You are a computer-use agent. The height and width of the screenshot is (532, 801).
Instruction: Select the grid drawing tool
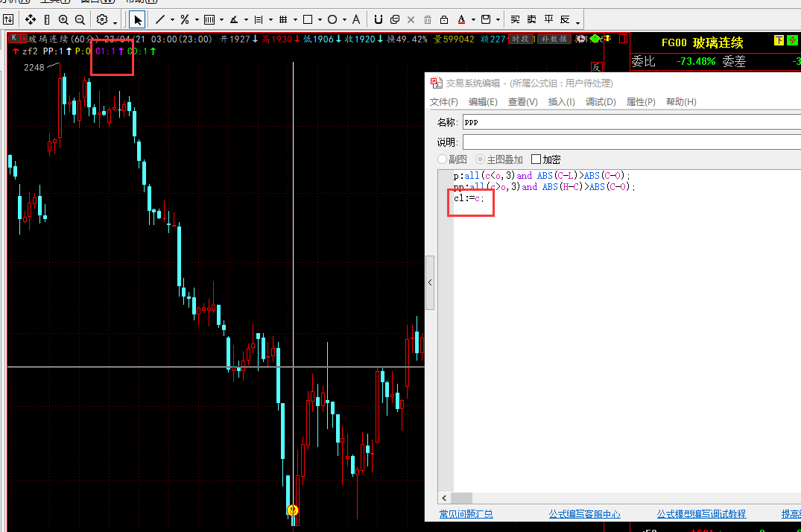283,19
